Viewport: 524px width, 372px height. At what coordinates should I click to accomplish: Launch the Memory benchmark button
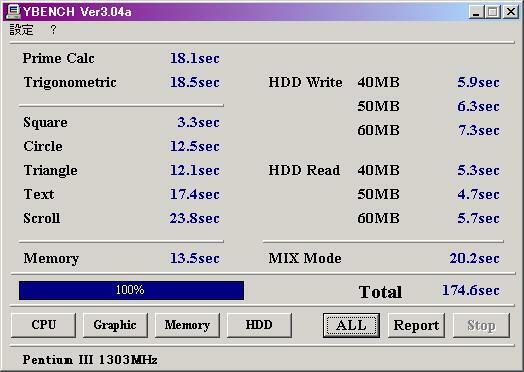[187, 325]
